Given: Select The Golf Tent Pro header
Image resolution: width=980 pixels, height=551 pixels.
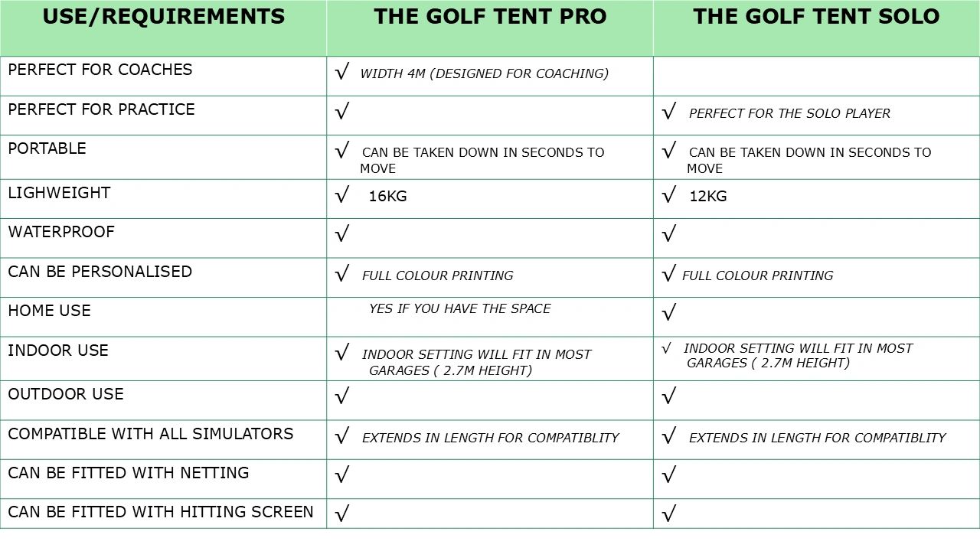Looking at the screenshot, I should point(489,17).
